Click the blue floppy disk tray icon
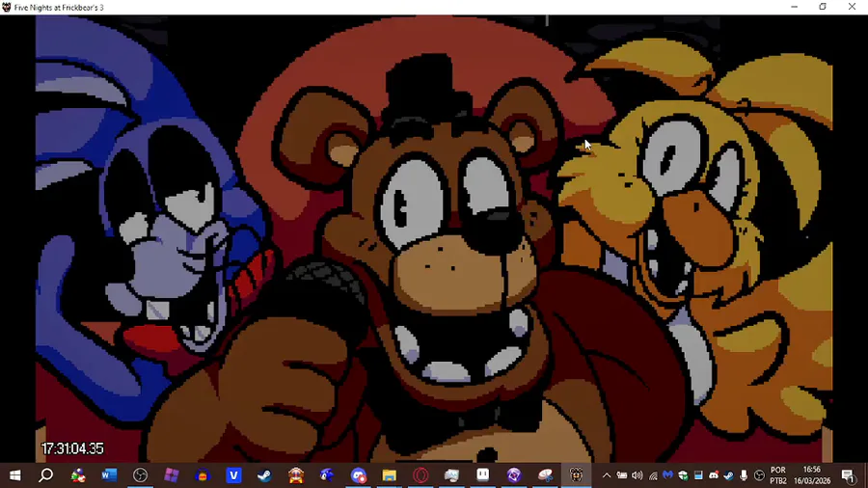The width and height of the screenshot is (868, 488). click(698, 475)
